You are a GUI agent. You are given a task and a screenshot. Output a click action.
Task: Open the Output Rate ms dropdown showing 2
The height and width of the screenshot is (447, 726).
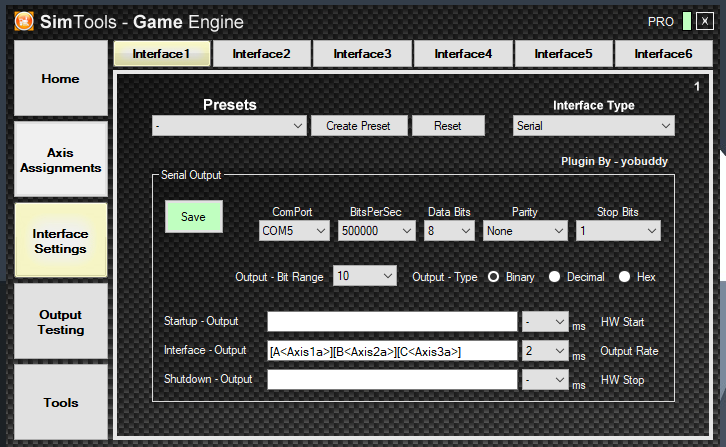point(545,351)
